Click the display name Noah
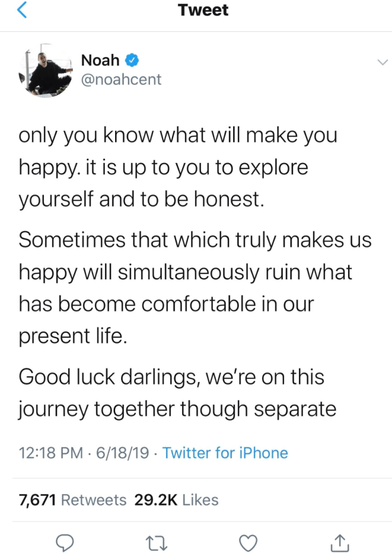The image size is (392, 554). (101, 61)
